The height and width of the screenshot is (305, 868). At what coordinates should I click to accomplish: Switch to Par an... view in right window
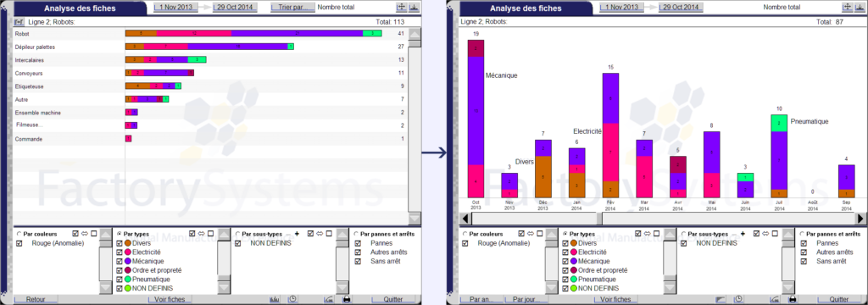pyautogui.click(x=481, y=299)
